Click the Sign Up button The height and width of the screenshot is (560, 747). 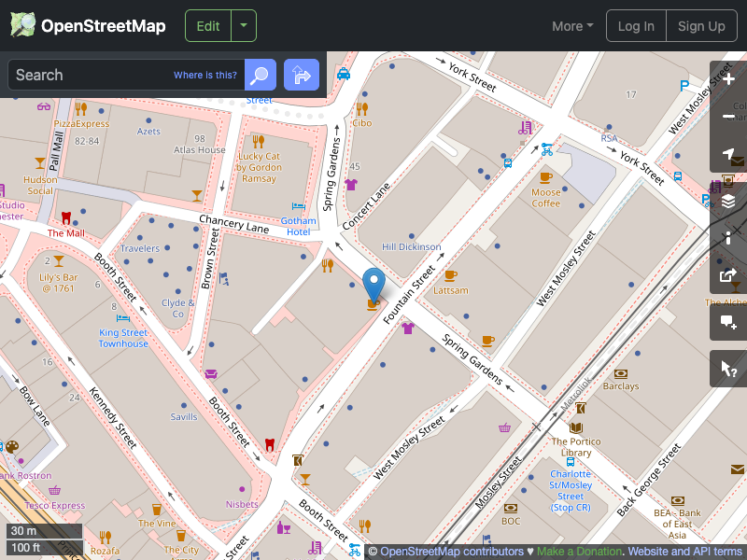[701, 25]
